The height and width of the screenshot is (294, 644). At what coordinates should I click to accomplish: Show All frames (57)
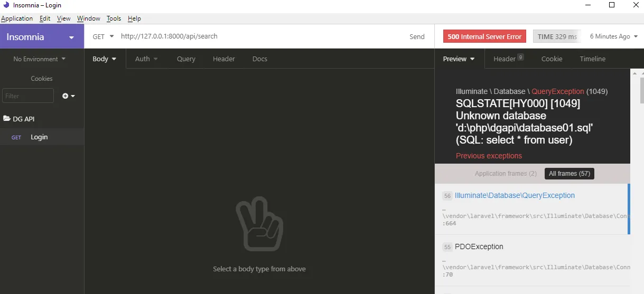click(570, 174)
